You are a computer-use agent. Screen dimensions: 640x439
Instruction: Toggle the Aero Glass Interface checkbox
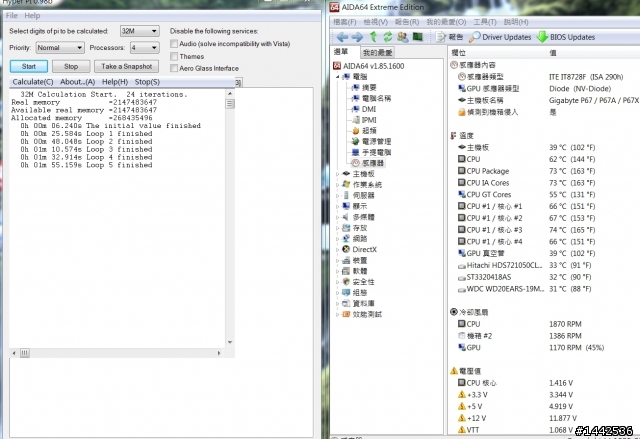[x=174, y=68]
